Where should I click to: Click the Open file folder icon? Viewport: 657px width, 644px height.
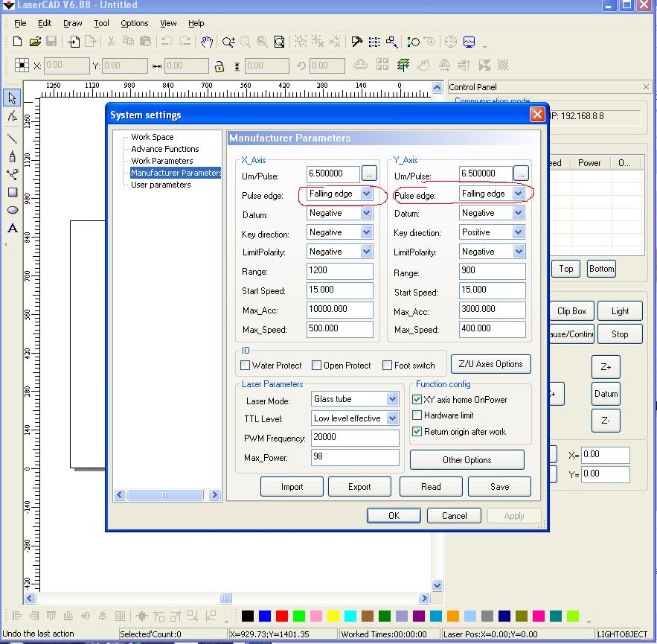click(35, 42)
